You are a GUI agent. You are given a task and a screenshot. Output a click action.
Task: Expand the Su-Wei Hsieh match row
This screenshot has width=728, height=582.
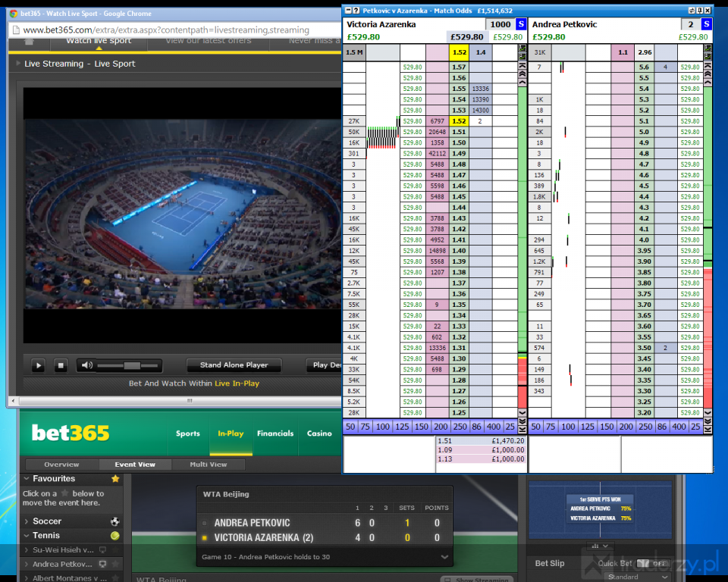click(x=27, y=550)
